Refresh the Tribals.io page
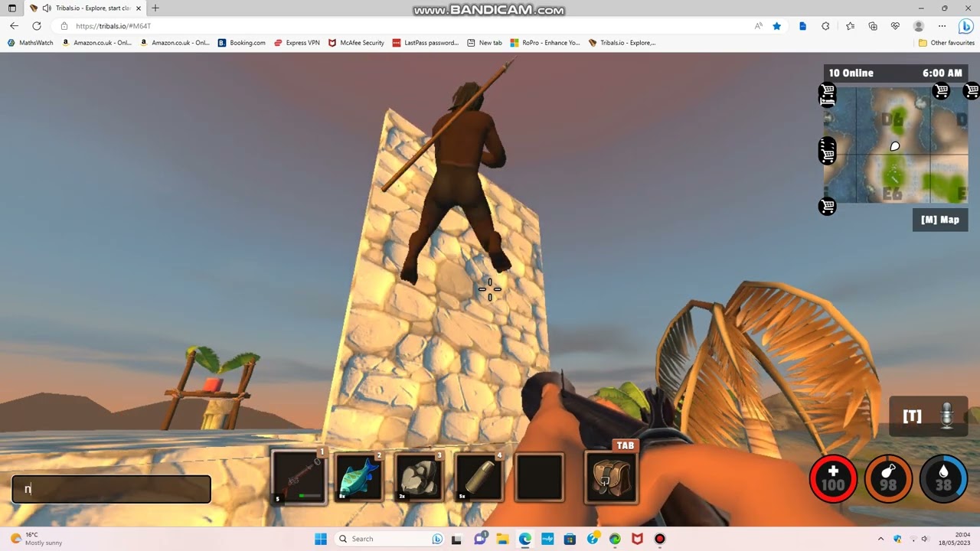Viewport: 980px width, 551px height. tap(36, 26)
